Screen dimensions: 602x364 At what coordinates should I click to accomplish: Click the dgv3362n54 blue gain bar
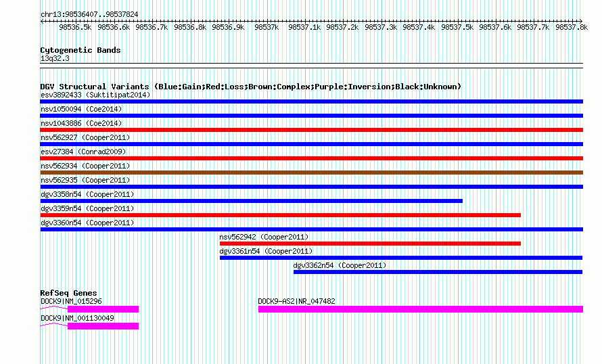(438, 272)
